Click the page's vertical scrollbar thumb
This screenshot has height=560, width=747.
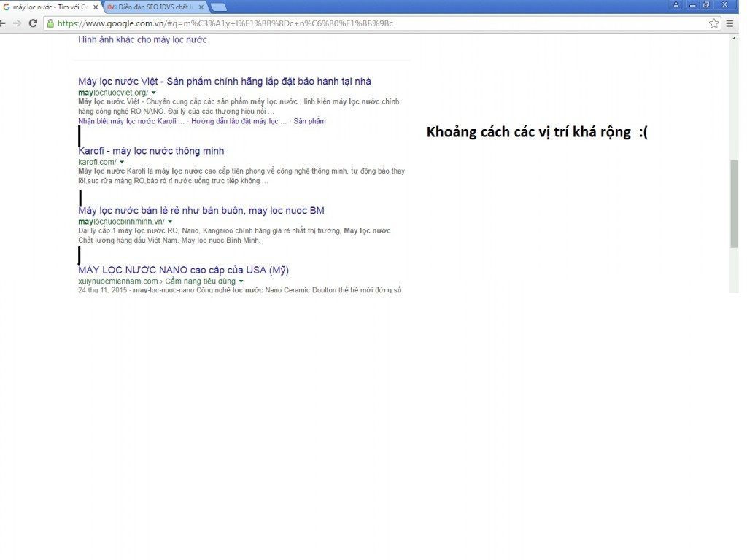[x=734, y=204]
